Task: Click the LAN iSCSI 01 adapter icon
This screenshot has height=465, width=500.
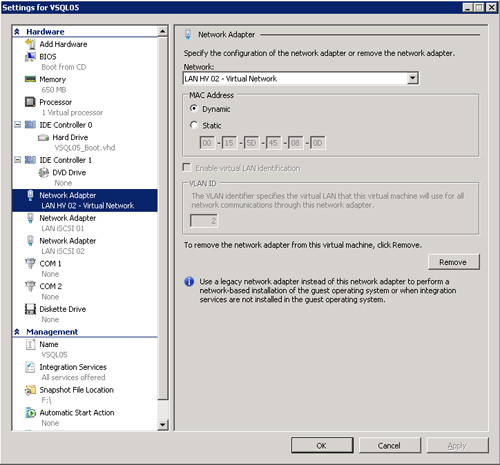Action: [x=30, y=218]
